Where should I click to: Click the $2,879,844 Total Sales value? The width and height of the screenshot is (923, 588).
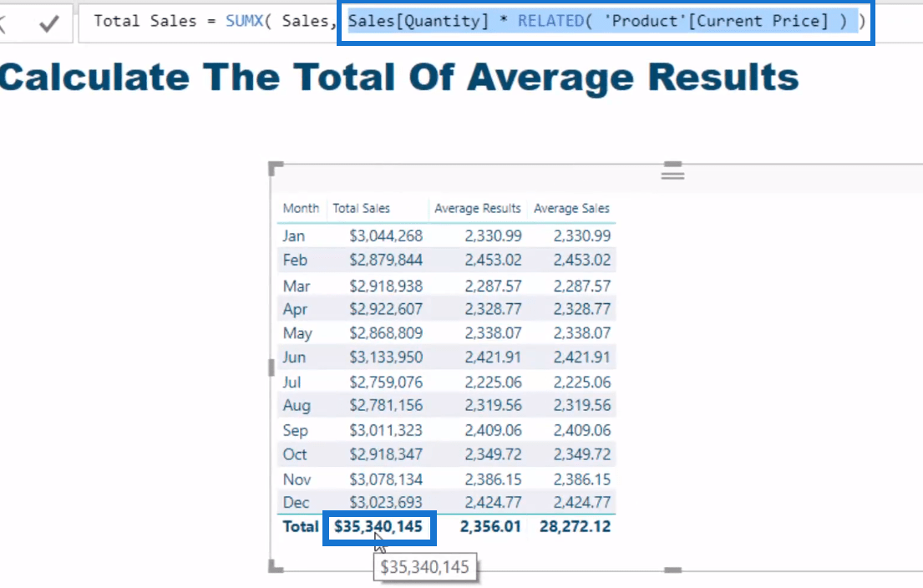[x=386, y=260]
